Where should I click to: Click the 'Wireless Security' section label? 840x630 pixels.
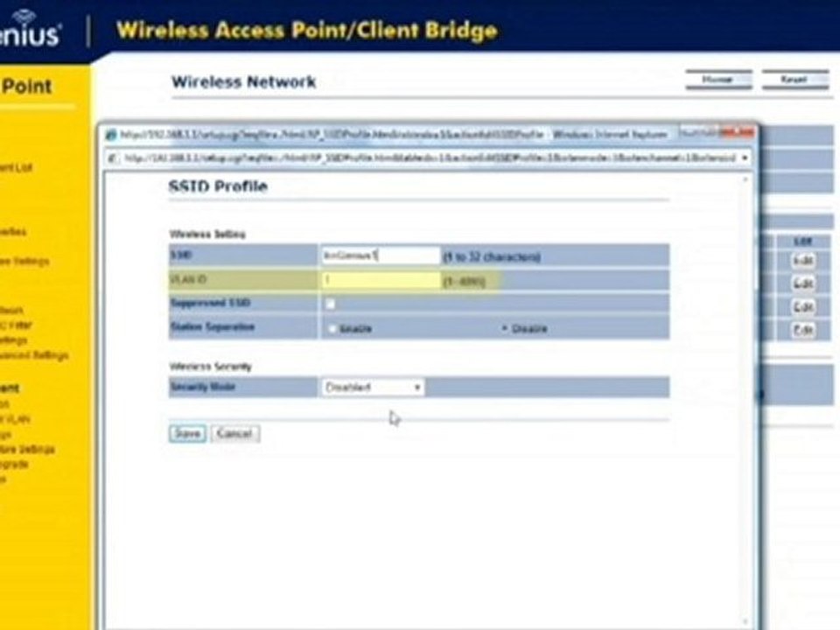tap(211, 367)
